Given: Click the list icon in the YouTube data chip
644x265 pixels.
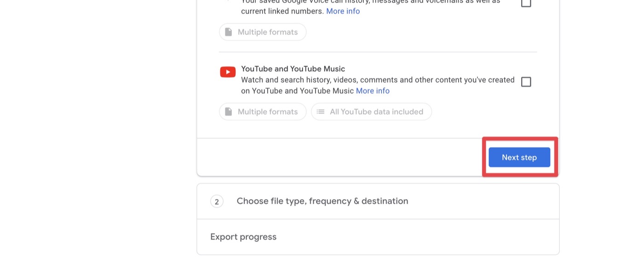Looking at the screenshot, I should [x=321, y=112].
